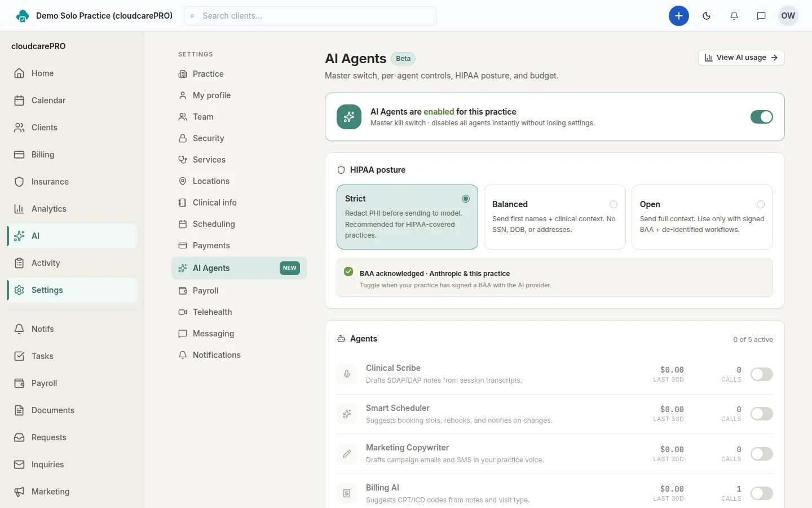Select the Balanced HIPAA posture radio

pyautogui.click(x=614, y=204)
